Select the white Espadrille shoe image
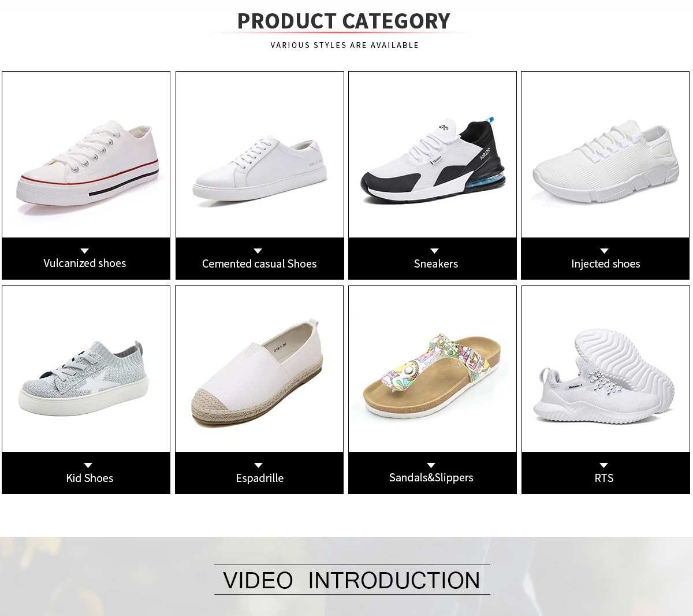The height and width of the screenshot is (616, 693). point(259,369)
